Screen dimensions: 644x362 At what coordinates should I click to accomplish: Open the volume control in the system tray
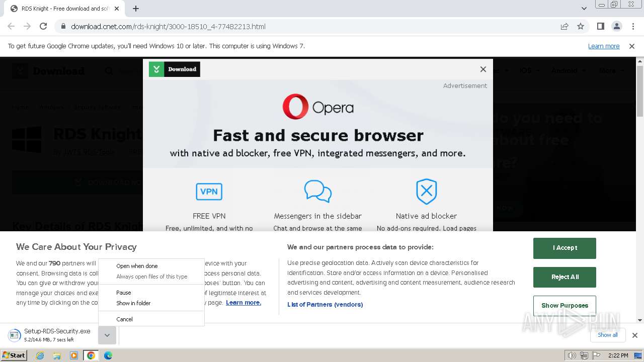572,355
